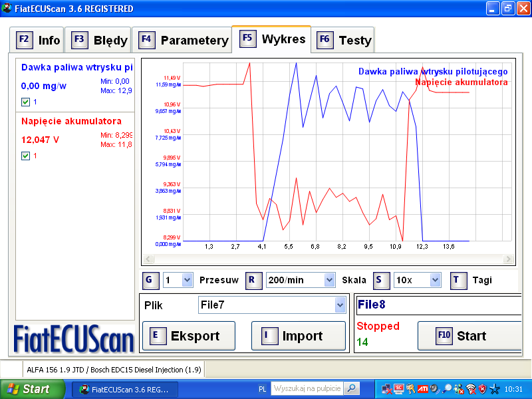Click the FiatECUScan 3.6 taskbar button
Viewport: 532px width, 399px height.
click(x=125, y=389)
